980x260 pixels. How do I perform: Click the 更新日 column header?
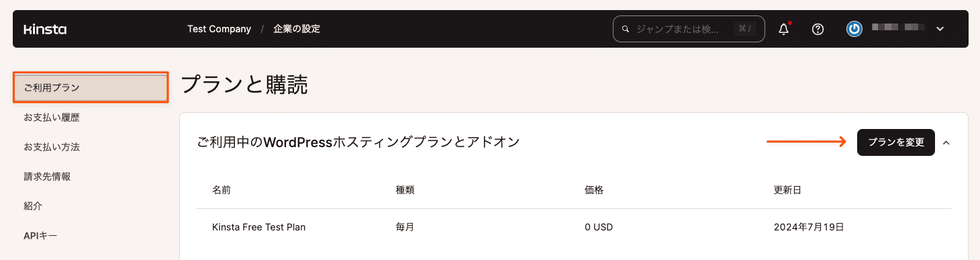[x=787, y=190]
